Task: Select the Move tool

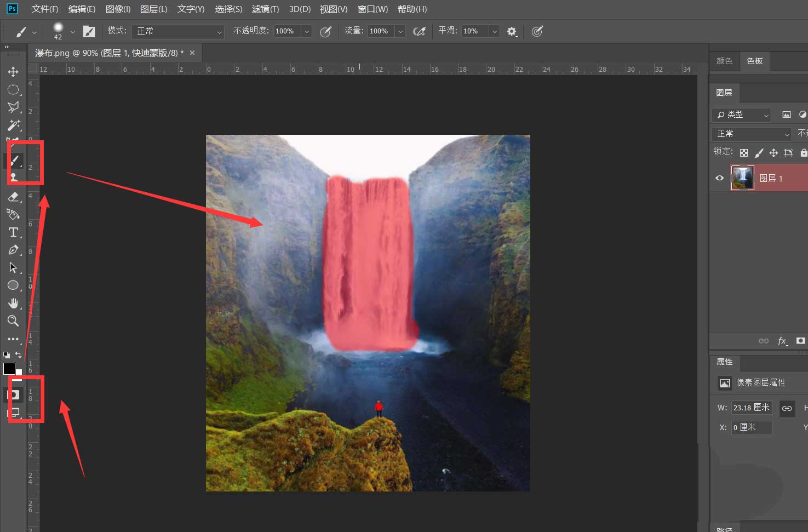Action: [x=13, y=72]
